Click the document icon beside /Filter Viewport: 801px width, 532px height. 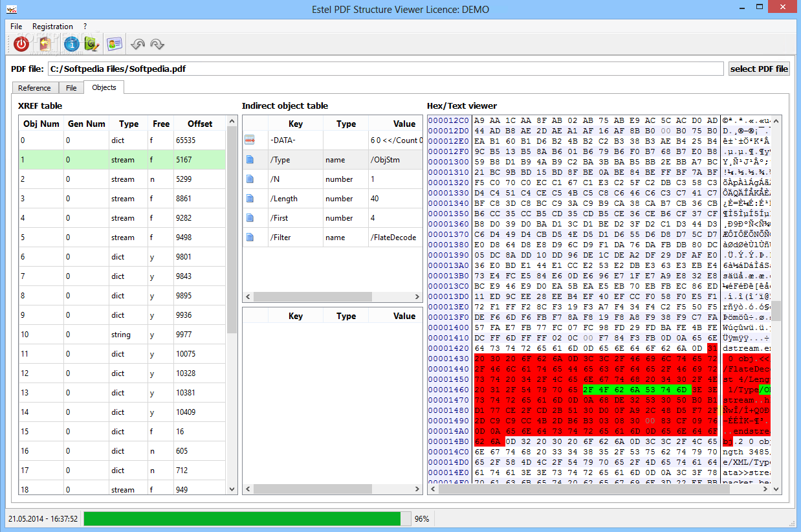point(250,238)
